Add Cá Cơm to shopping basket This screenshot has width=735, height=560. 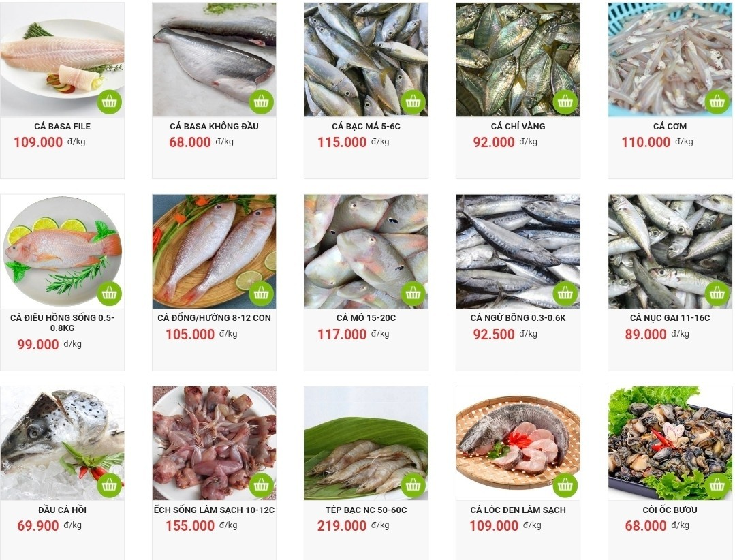[717, 102]
